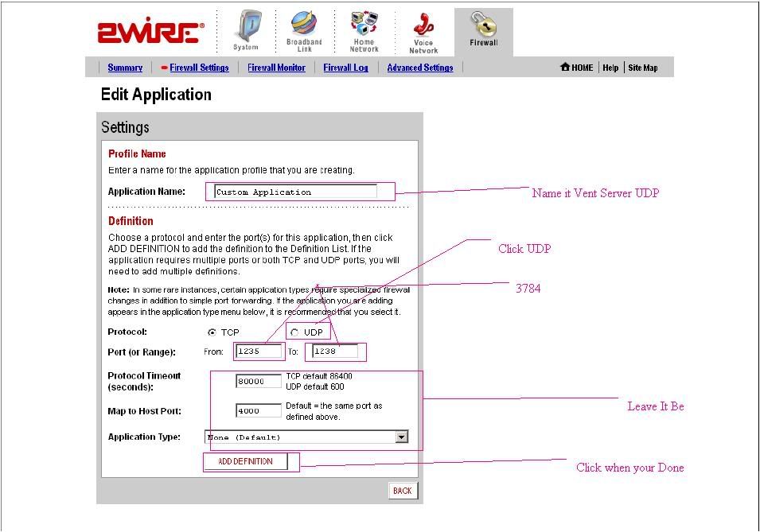Viewport: 760px width, 532px height.
Task: Click the port To field containing 1238
Action: tap(335, 351)
